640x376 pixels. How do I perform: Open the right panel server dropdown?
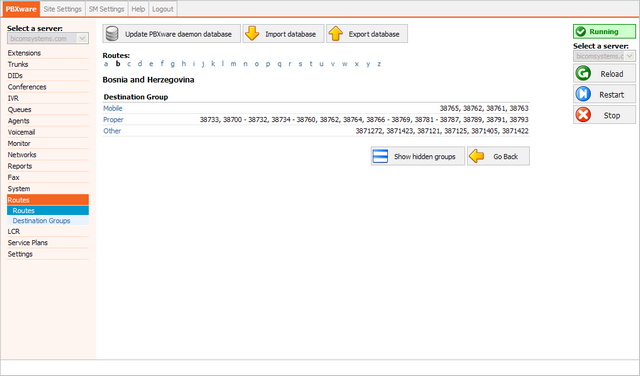pyautogui.click(x=604, y=56)
